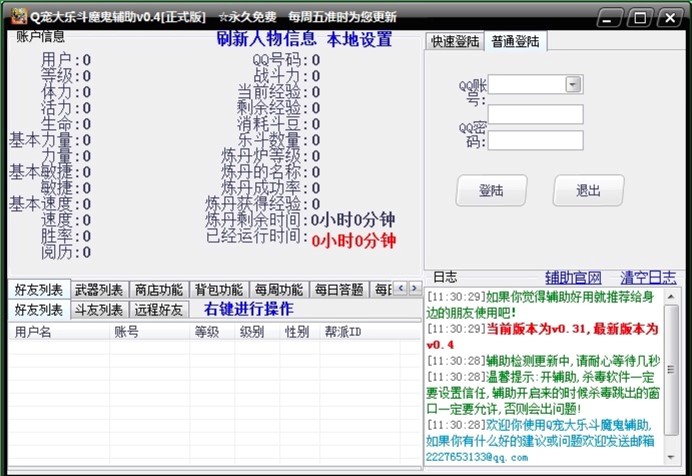Screen dimensions: 692x476
Task: Expand the QQ账号 dropdown arrow
Action: coord(573,84)
